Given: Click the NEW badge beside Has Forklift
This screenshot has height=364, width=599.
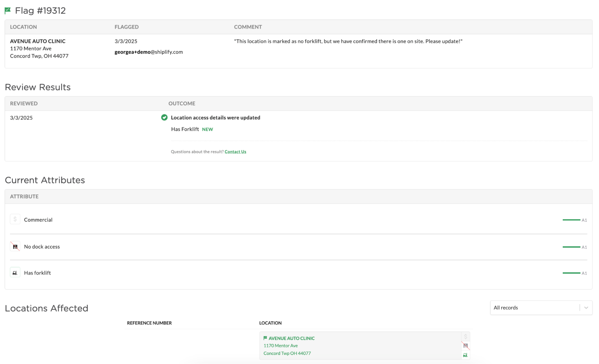Looking at the screenshot, I should 207,129.
